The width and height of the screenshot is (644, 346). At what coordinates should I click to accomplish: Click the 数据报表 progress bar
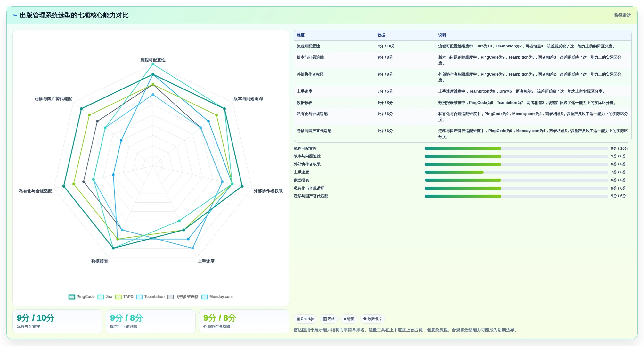516,180
